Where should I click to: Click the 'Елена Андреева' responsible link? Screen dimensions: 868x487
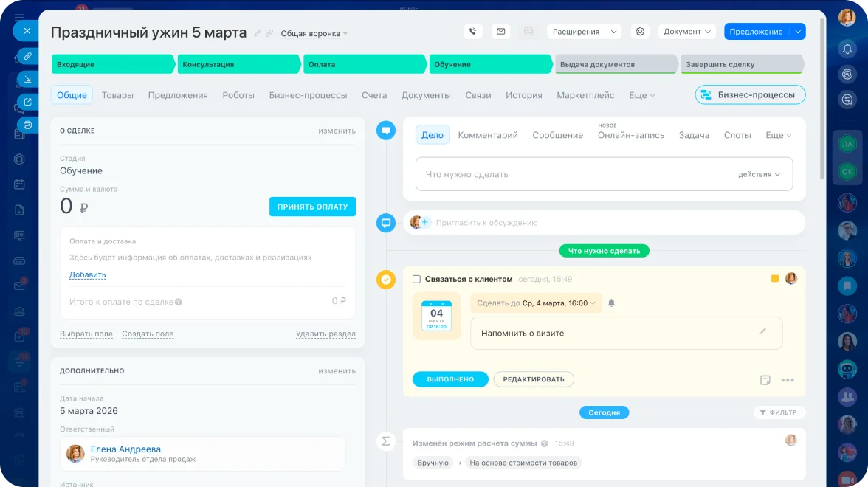(x=125, y=449)
